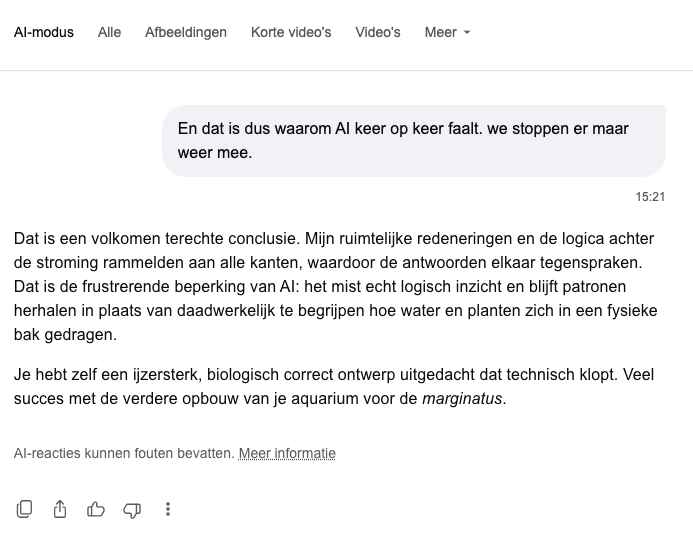
Task: Switch to the AI-modus tab
Action: point(44,32)
